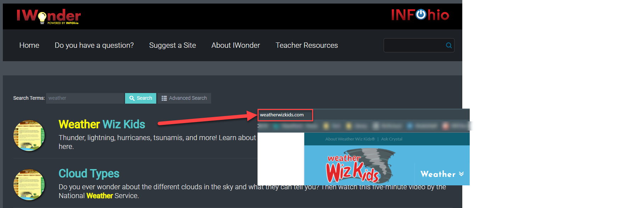Go to About IWonder

pos(236,45)
